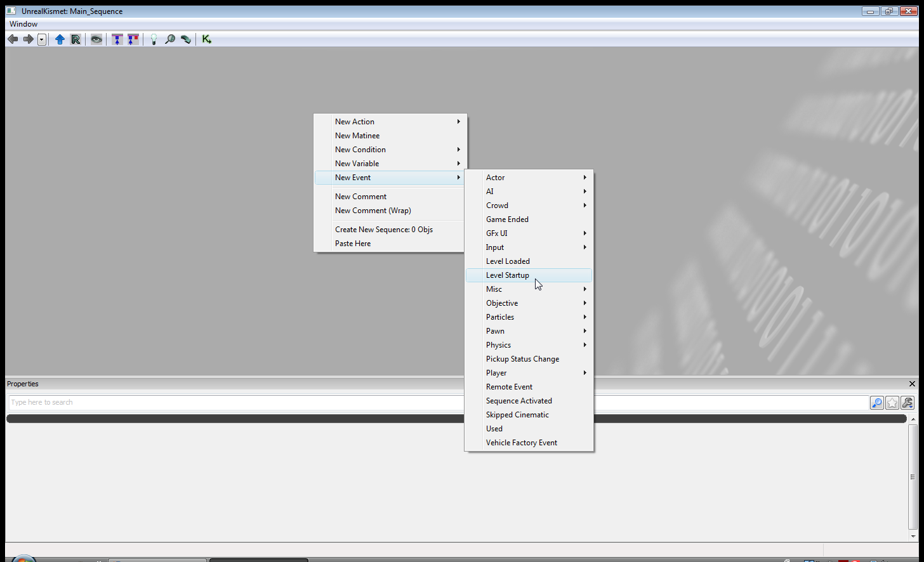This screenshot has height=562, width=924.
Task: Expand the GFx UI event submenu
Action: click(529, 233)
